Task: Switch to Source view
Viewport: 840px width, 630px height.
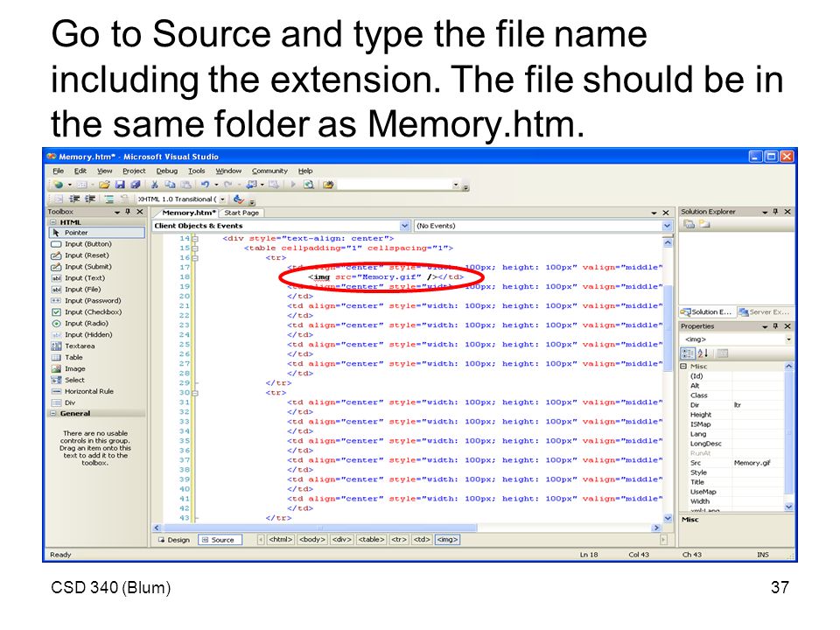Action: pyautogui.click(x=220, y=540)
